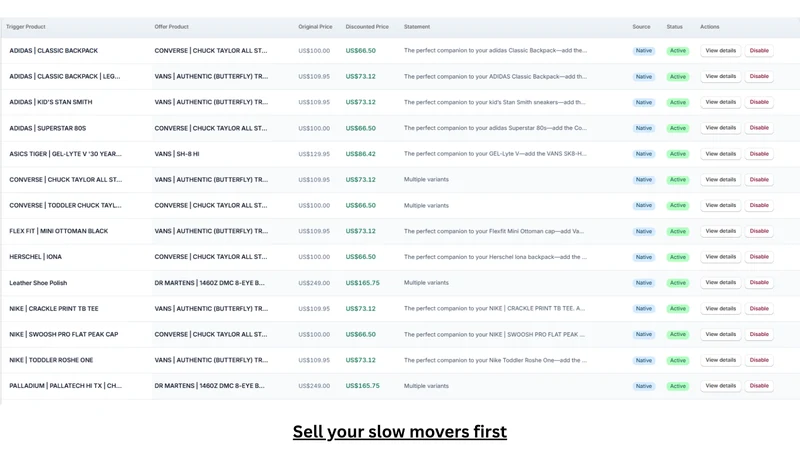Screen dimensions: 800x450
Task: Select the Leather Shoe Polish trigger product
Action: tap(38, 283)
